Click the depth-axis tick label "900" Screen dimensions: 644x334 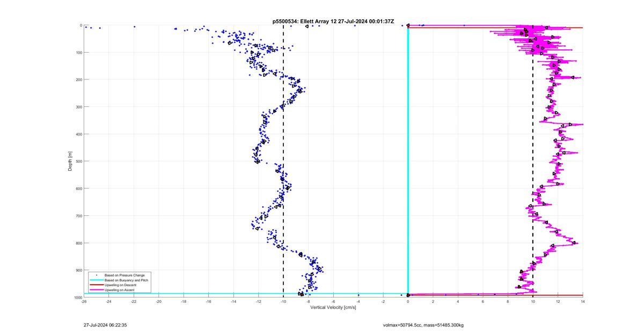point(78,270)
